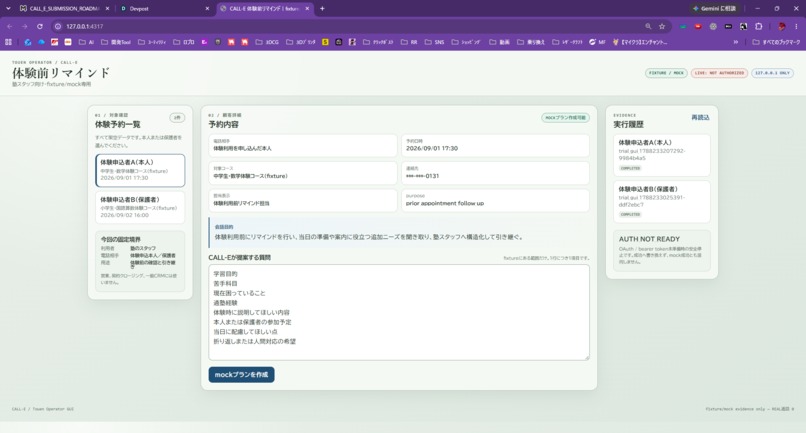Click the 127.0.0.1 ONLY badge

pos(773,73)
